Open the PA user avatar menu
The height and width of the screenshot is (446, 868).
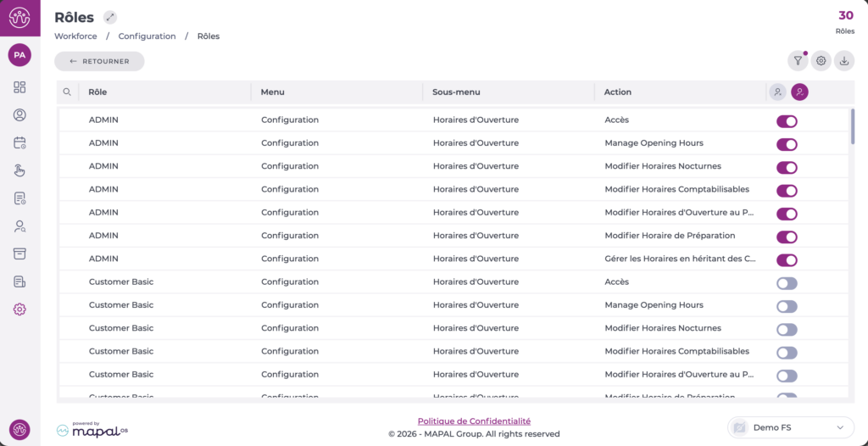tap(19, 55)
